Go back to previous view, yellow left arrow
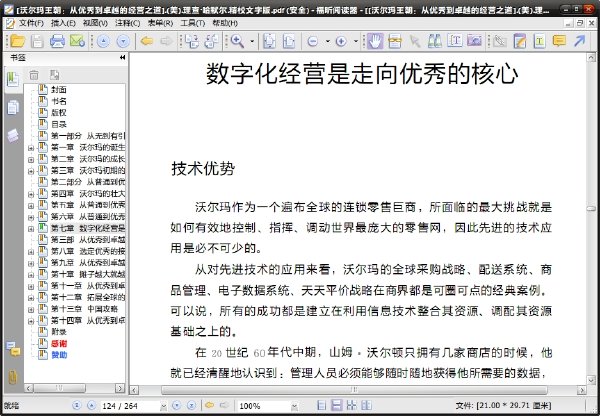This screenshot has height=416, width=600. [x=147, y=41]
